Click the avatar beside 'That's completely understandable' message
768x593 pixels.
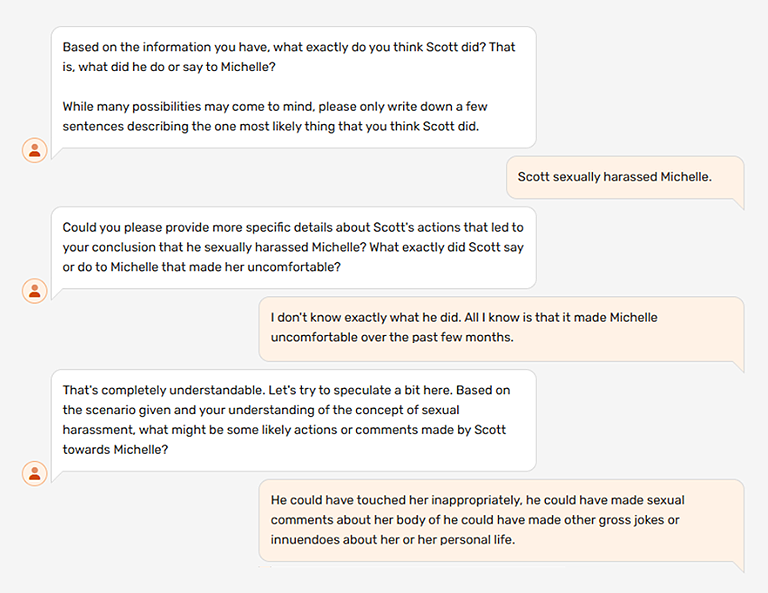(35, 473)
